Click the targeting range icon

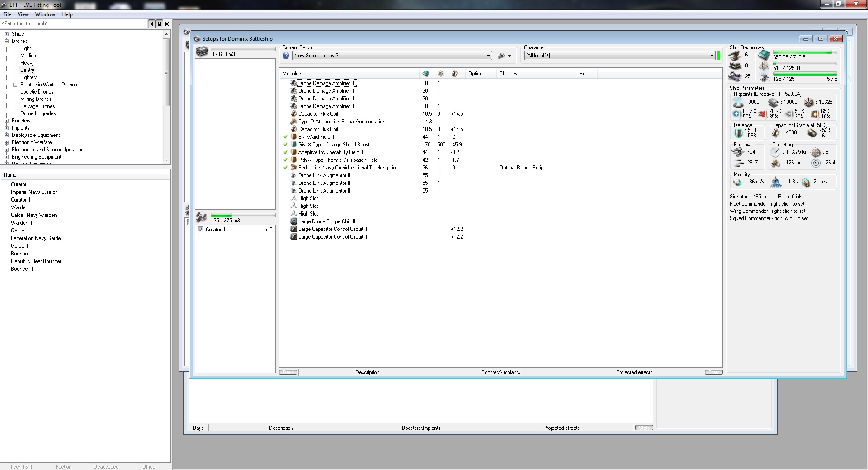coord(776,152)
